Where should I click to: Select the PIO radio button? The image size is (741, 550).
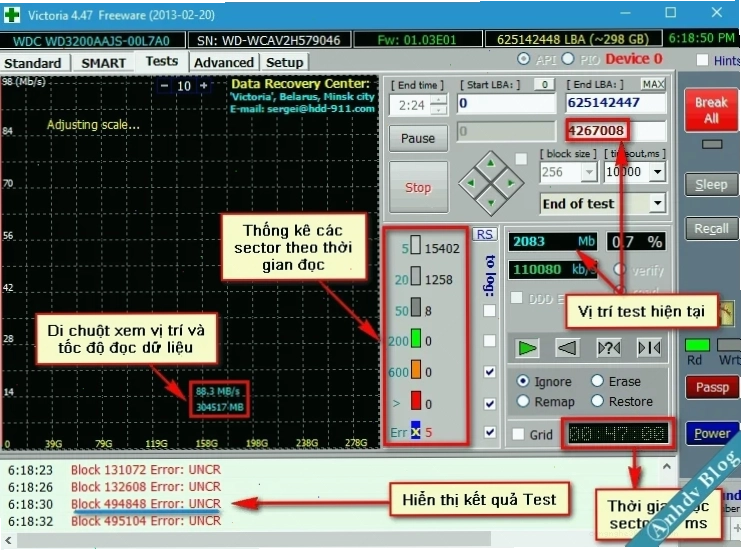pos(568,59)
